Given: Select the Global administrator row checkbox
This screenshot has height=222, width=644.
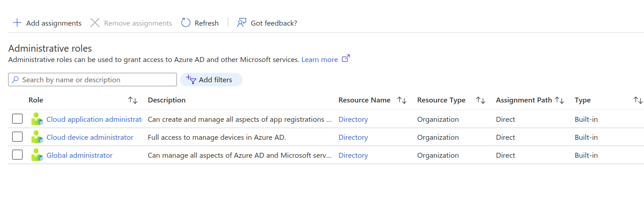Looking at the screenshot, I should [17, 155].
